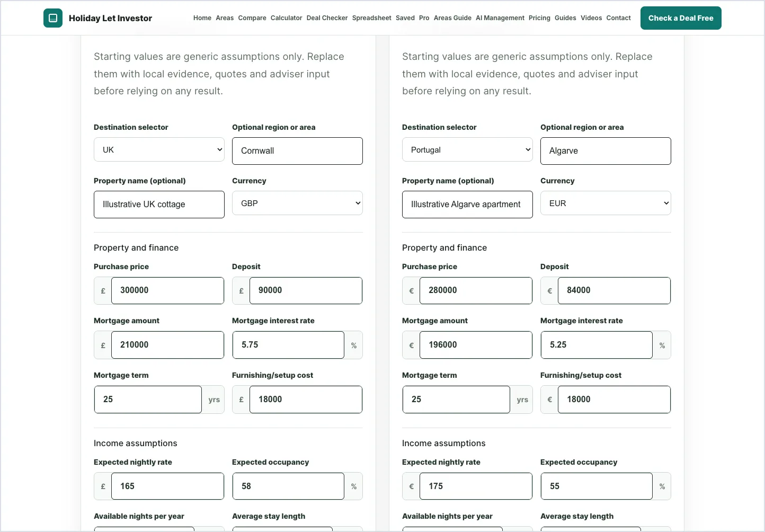Click the 175 nightly rate field
Viewport: 765px width, 532px height.
476,486
